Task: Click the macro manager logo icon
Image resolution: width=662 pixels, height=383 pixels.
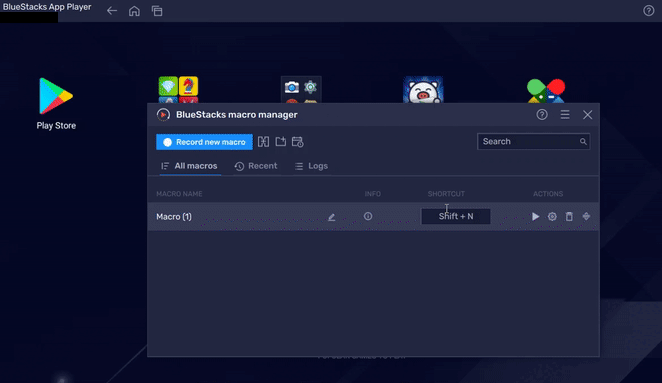Action: (x=163, y=114)
